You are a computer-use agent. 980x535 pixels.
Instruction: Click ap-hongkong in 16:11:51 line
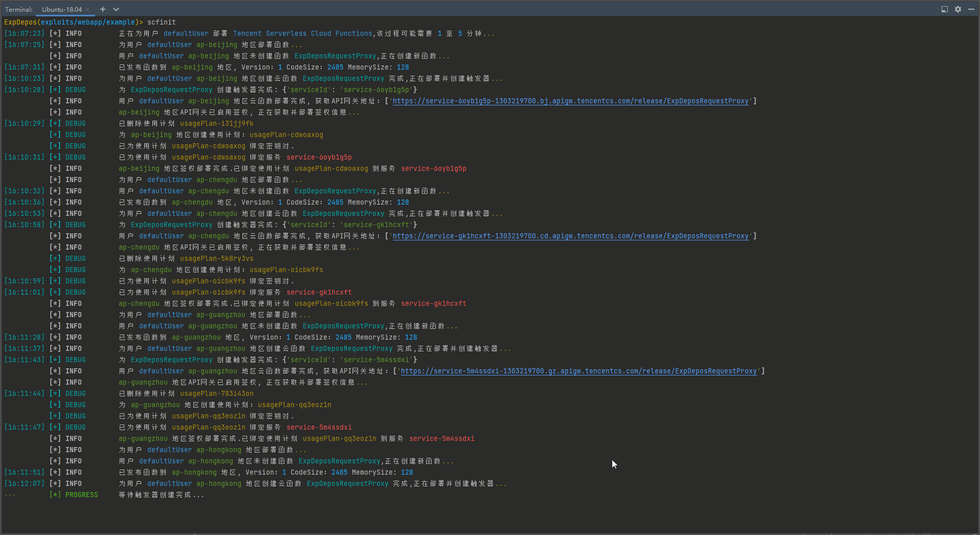194,473
